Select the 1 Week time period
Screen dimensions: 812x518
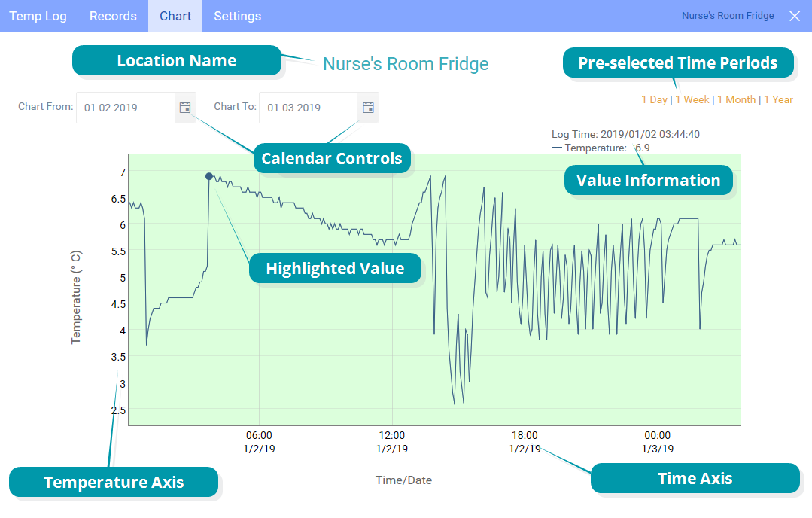point(692,99)
